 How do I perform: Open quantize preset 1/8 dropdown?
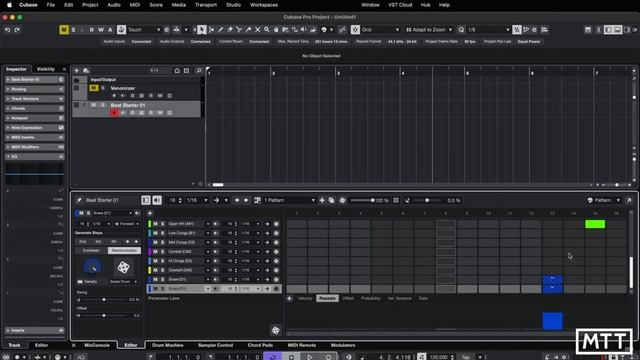489,30
